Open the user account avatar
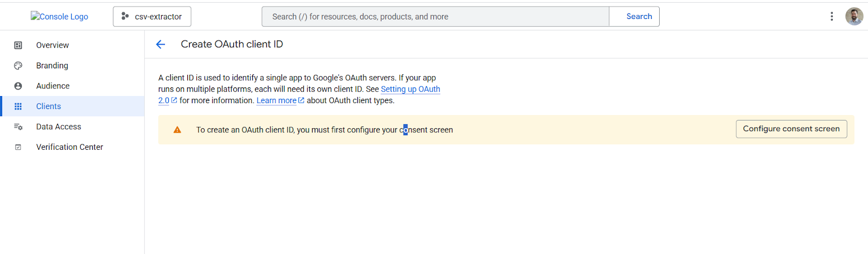This screenshot has height=254, width=868. pos(854,16)
